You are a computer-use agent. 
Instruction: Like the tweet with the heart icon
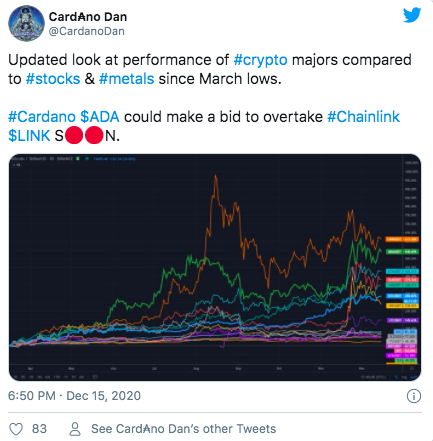(16, 429)
